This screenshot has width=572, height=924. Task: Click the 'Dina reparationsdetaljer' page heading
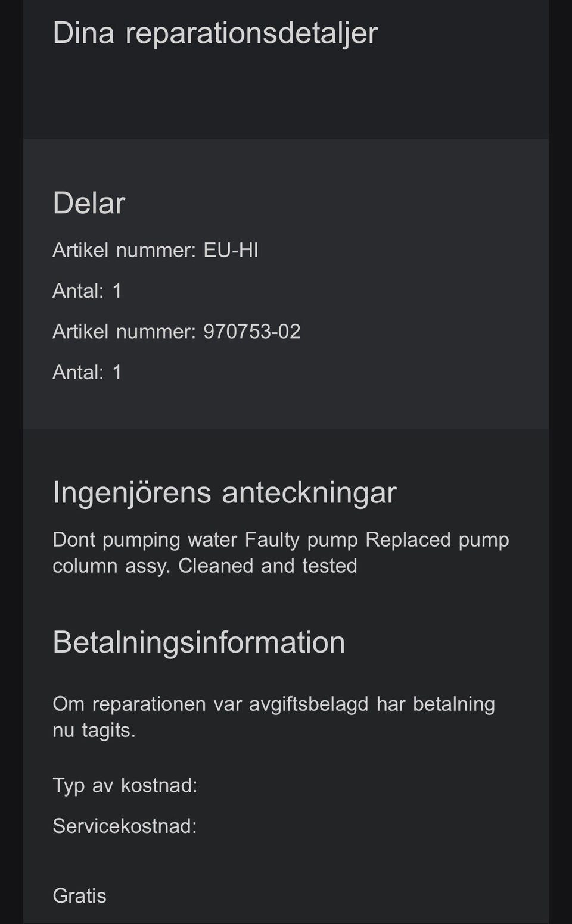coord(215,33)
